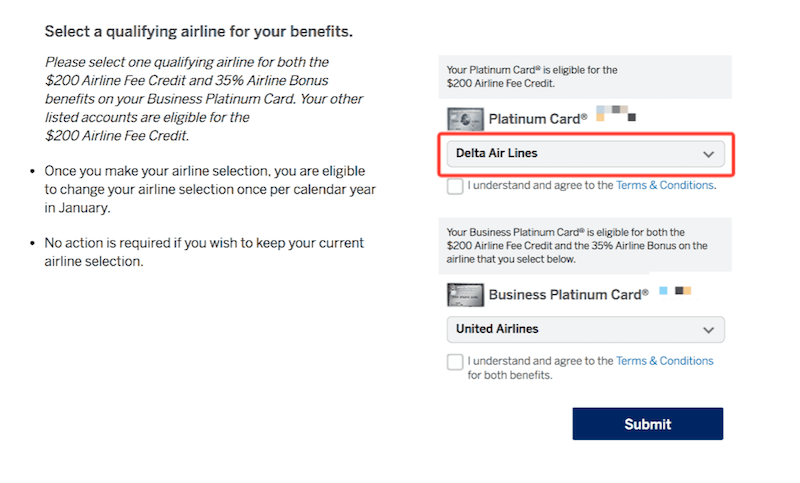Viewport: 800px width, 483px height.
Task: Click chevron arrow in Delta Air Lines selector
Action: point(708,154)
